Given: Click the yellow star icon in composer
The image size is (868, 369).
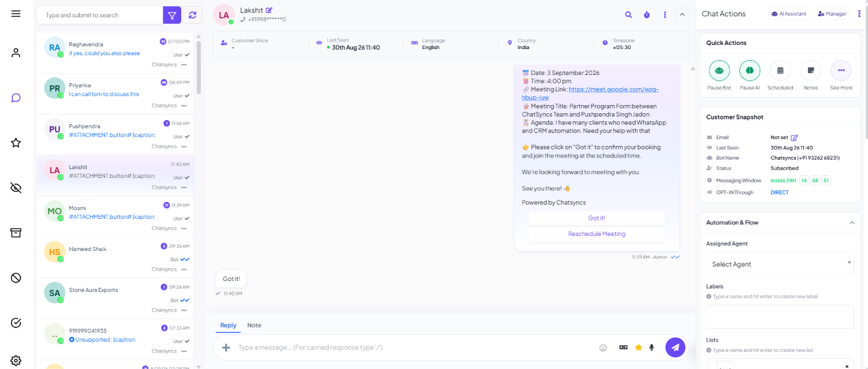Looking at the screenshot, I should [638, 347].
